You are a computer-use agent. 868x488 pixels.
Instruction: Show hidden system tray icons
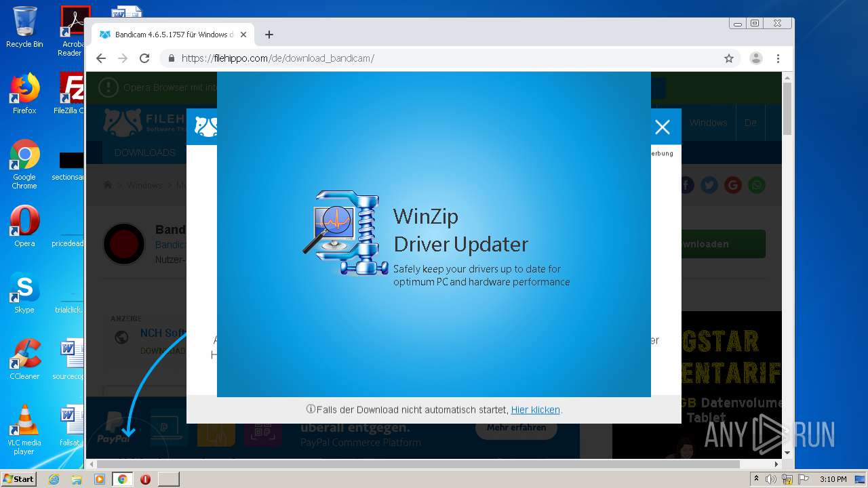(757, 479)
